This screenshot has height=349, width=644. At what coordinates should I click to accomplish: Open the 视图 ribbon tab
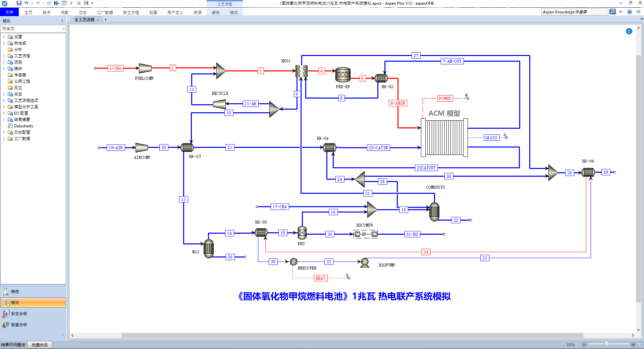tap(153, 12)
